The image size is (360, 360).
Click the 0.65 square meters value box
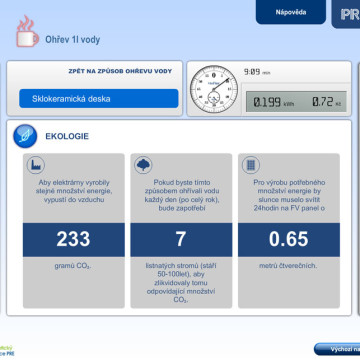[x=289, y=240]
